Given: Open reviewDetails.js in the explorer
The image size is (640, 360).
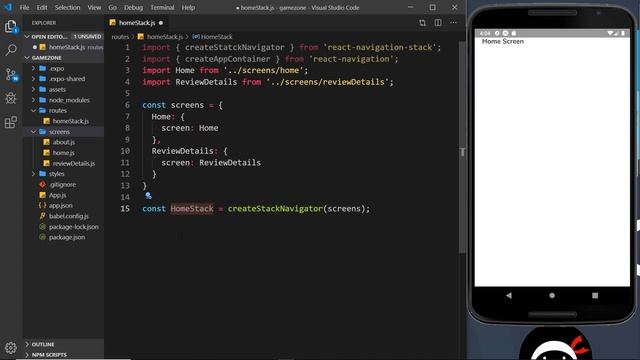Looking at the screenshot, I should tap(73, 163).
